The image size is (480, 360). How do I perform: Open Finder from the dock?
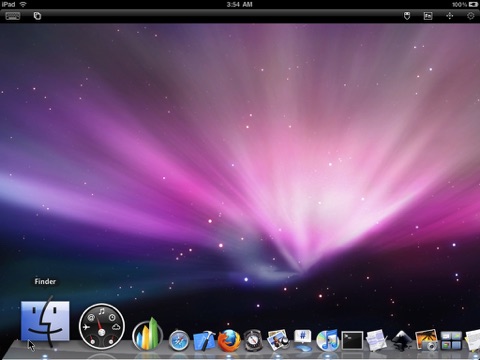45,321
